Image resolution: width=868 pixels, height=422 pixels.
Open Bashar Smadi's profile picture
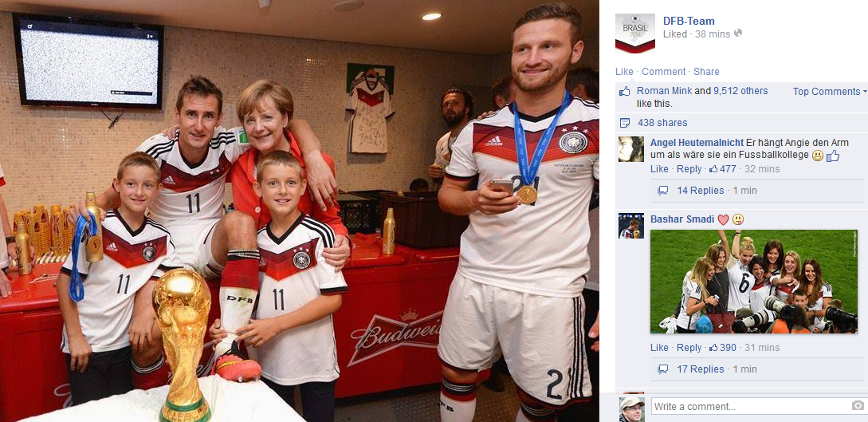[x=631, y=226]
